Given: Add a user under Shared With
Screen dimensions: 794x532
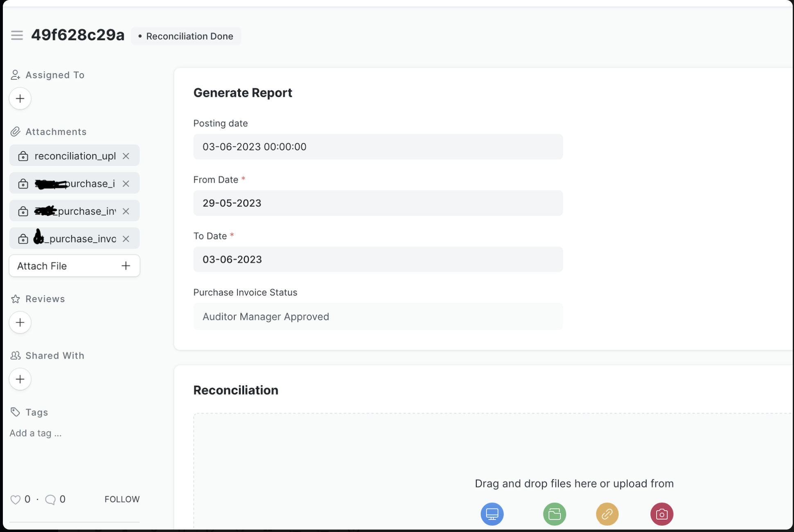Looking at the screenshot, I should coord(20,379).
